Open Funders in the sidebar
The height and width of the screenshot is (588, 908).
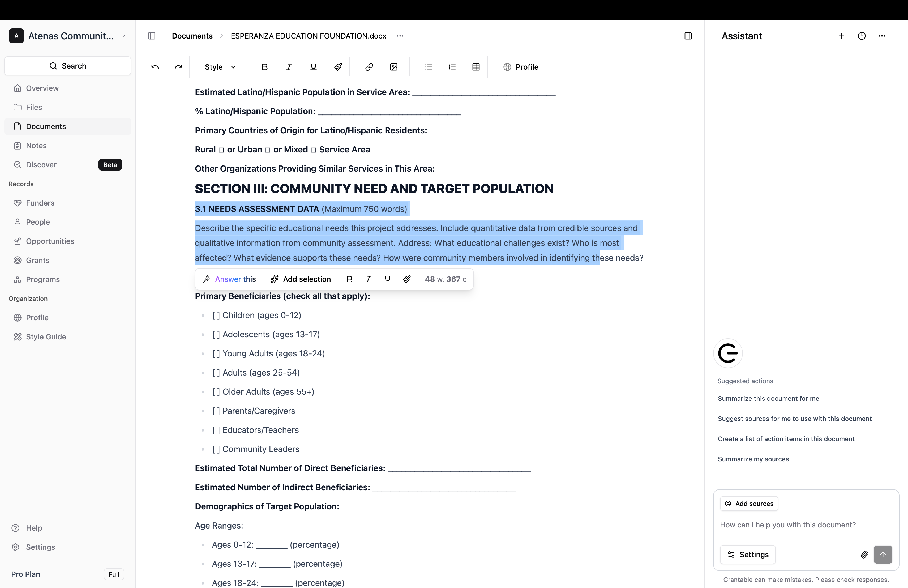[x=40, y=203]
